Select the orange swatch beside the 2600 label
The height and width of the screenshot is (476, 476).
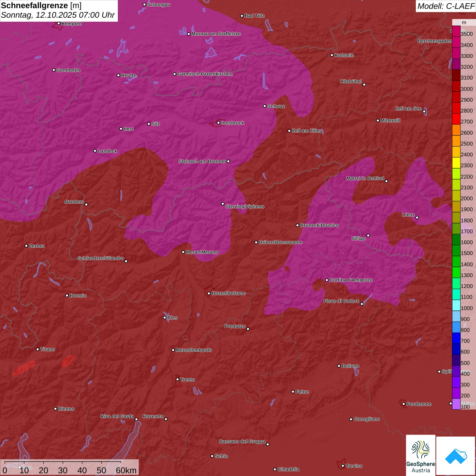tap(456, 130)
